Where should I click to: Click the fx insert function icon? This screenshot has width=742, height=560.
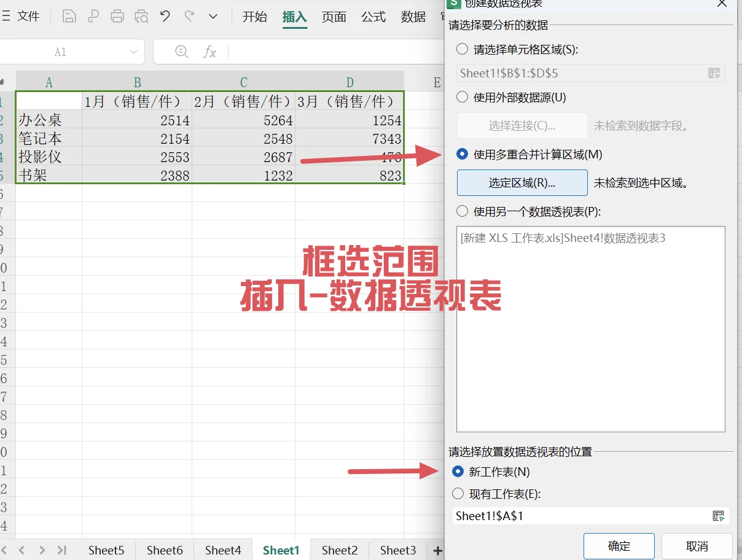pyautogui.click(x=210, y=52)
